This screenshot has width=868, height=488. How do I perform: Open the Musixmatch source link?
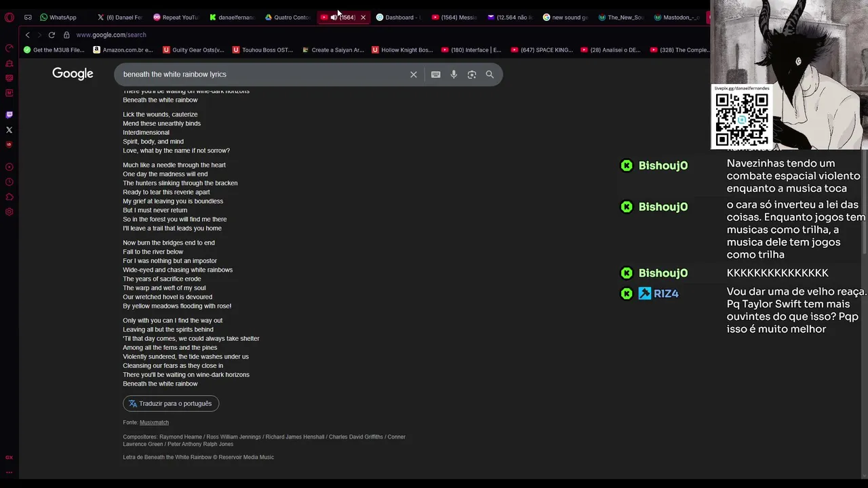tap(154, 422)
